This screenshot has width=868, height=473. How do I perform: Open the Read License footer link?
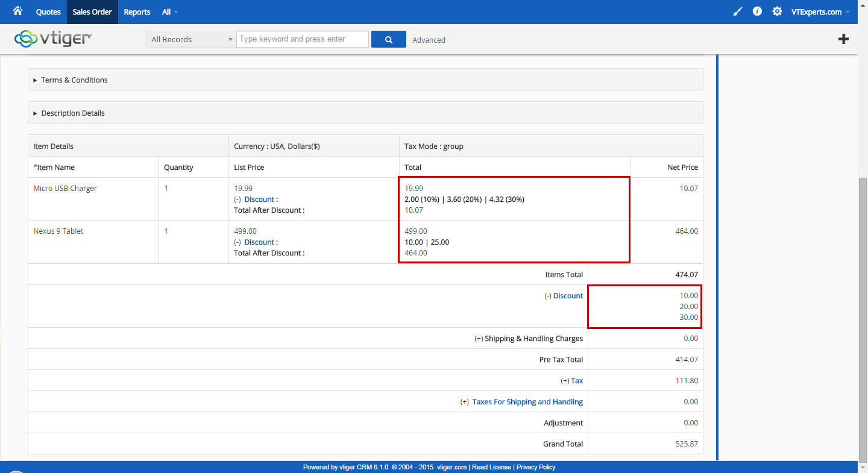(491, 467)
